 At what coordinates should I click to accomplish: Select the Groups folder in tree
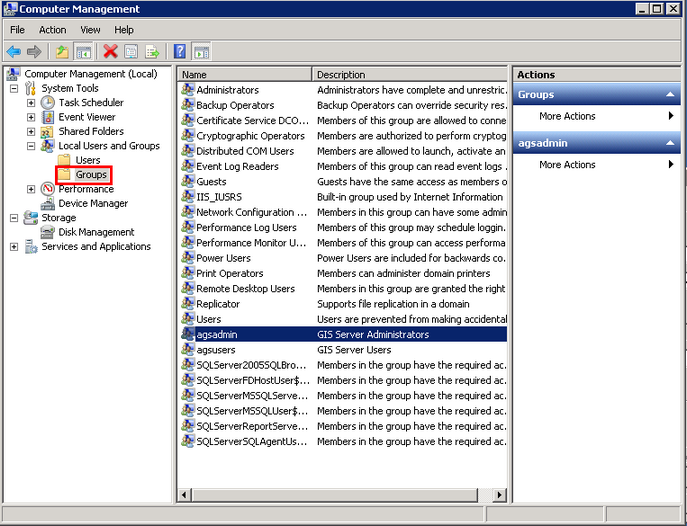pos(91,174)
